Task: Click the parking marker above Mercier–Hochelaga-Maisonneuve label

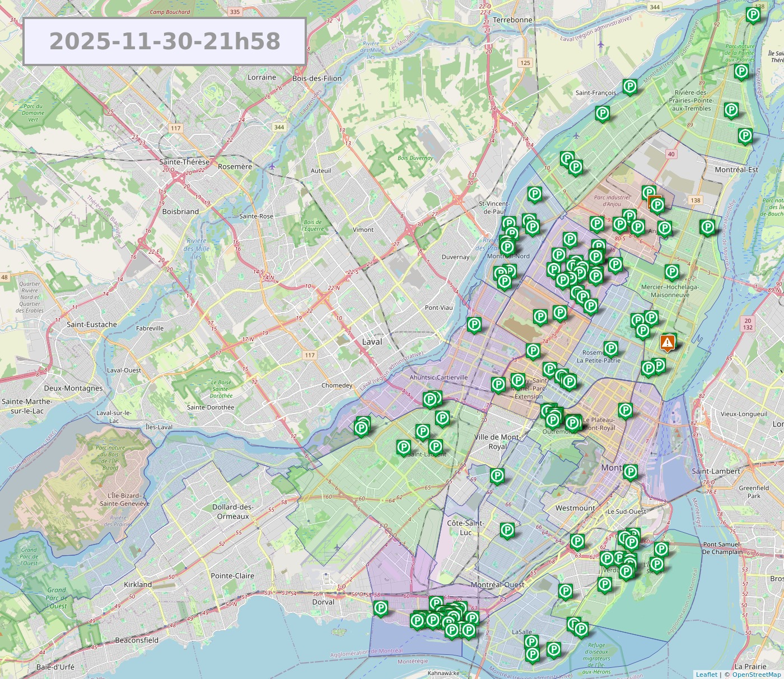Action: pos(672,272)
